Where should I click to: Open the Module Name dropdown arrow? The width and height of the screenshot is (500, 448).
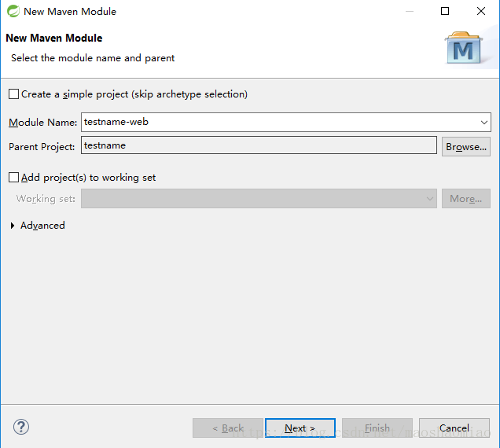(x=484, y=122)
